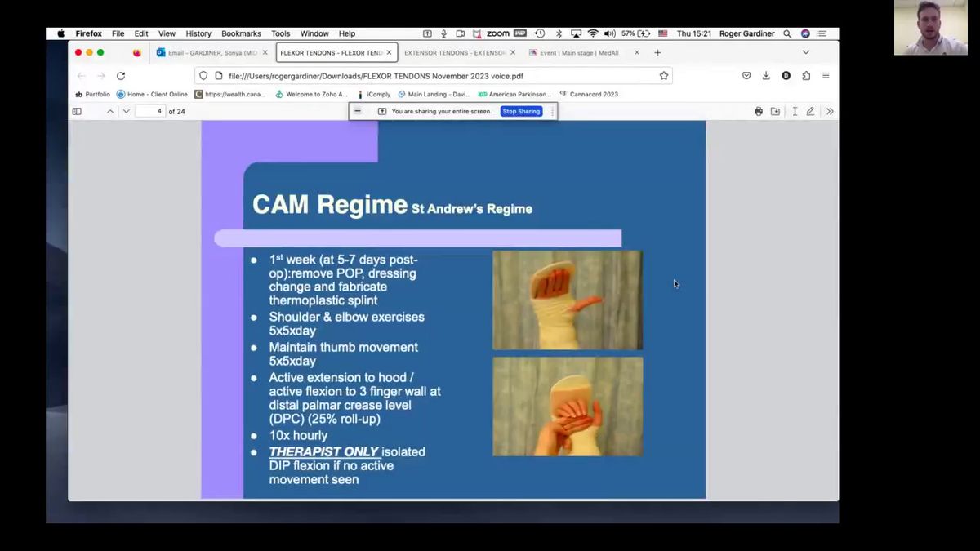Switch to EXTENSOR TENDONS tab
This screenshot has height=551, width=980.
[x=455, y=52]
